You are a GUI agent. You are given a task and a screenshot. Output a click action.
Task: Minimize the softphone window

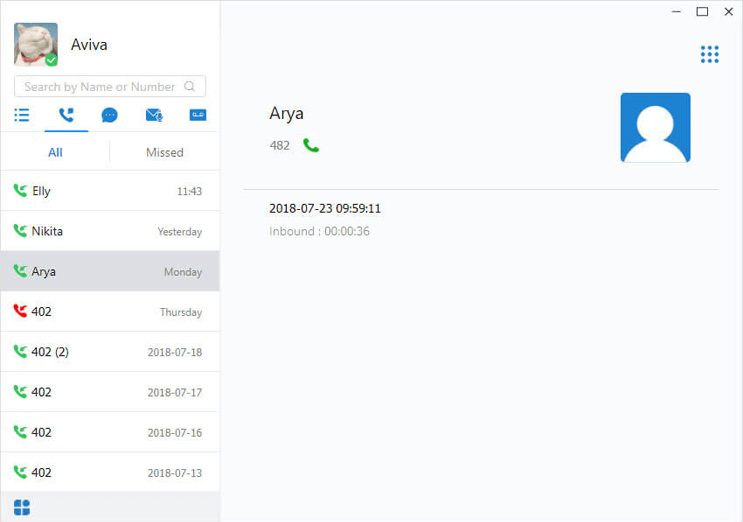tap(676, 11)
